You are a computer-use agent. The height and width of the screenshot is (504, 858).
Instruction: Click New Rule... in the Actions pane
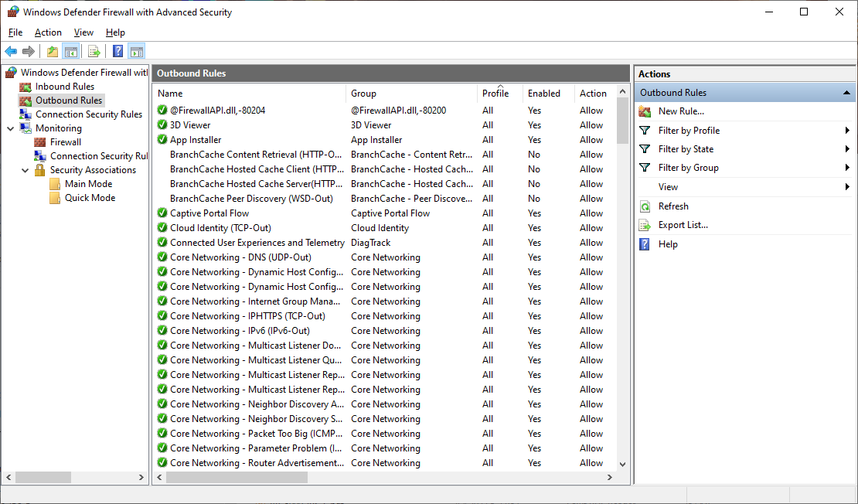coord(681,111)
